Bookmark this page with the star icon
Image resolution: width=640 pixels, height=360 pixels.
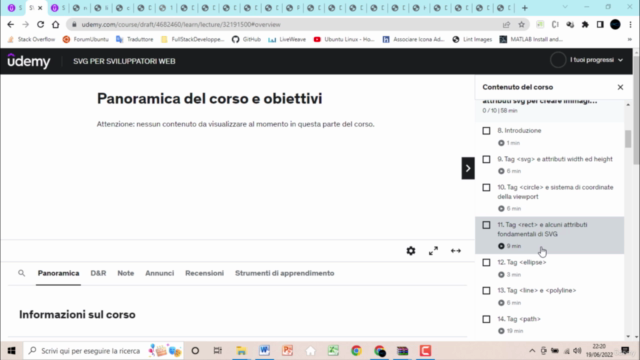tap(521, 24)
